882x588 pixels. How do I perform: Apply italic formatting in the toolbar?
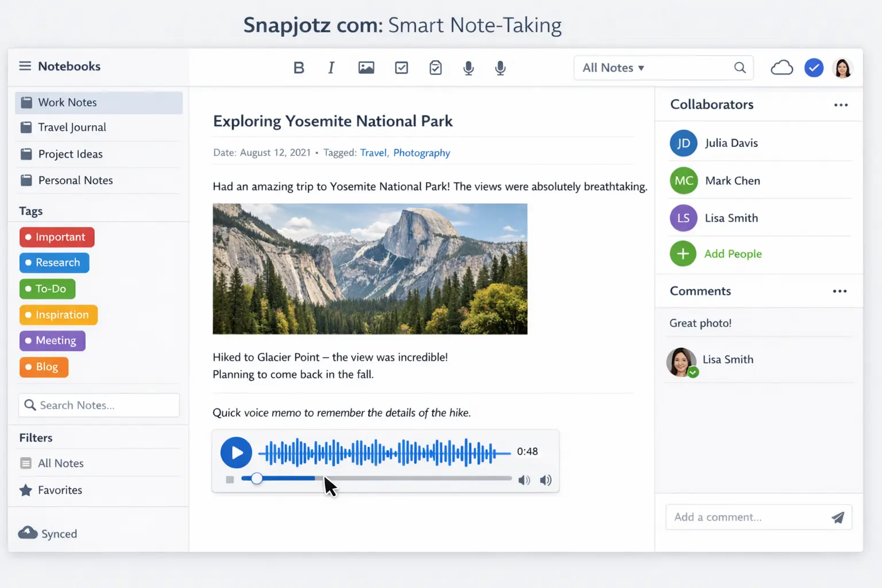331,67
